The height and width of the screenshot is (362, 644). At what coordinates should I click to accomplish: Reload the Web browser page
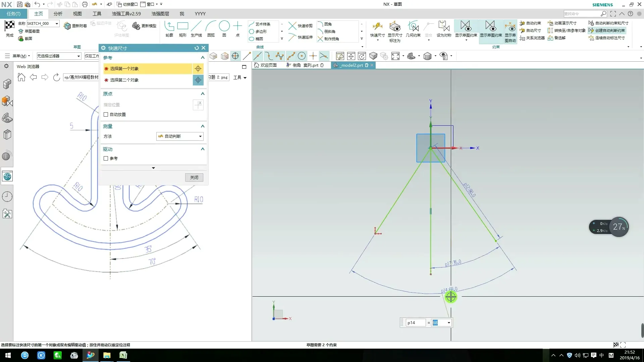[x=56, y=77]
